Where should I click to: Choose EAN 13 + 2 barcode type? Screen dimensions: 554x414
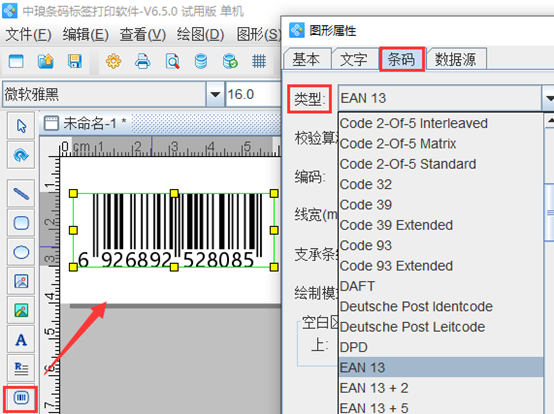441,388
